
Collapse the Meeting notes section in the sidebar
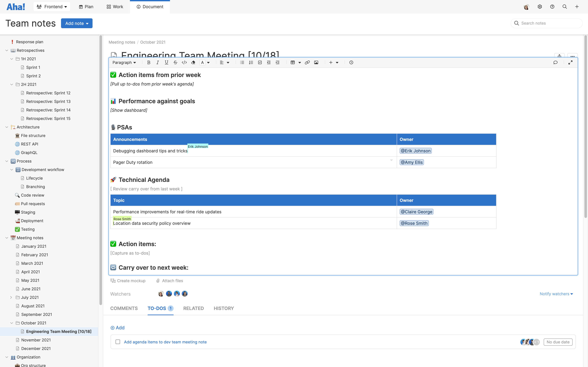pyautogui.click(x=7, y=238)
